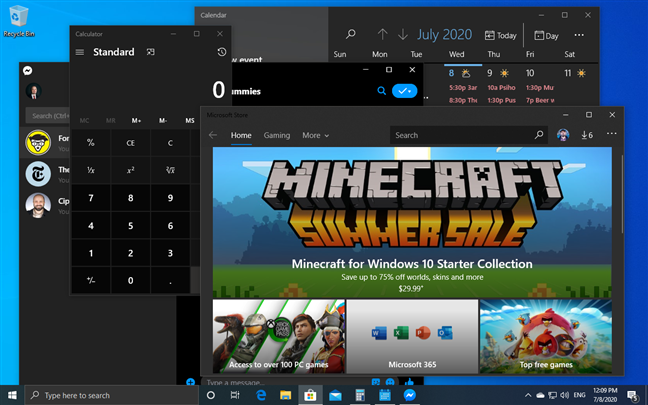The image size is (648, 405).
Task: Click the Microsoft Store back arrow
Action: coord(212,135)
